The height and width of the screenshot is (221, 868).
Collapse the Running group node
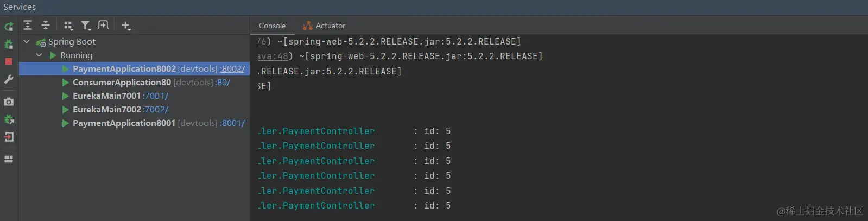tap(39, 55)
